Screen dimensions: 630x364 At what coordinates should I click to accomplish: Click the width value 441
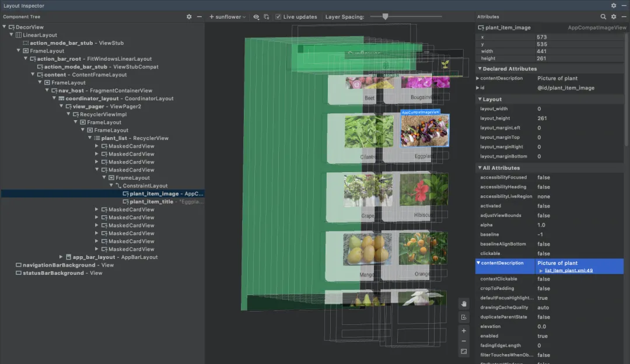click(x=541, y=51)
